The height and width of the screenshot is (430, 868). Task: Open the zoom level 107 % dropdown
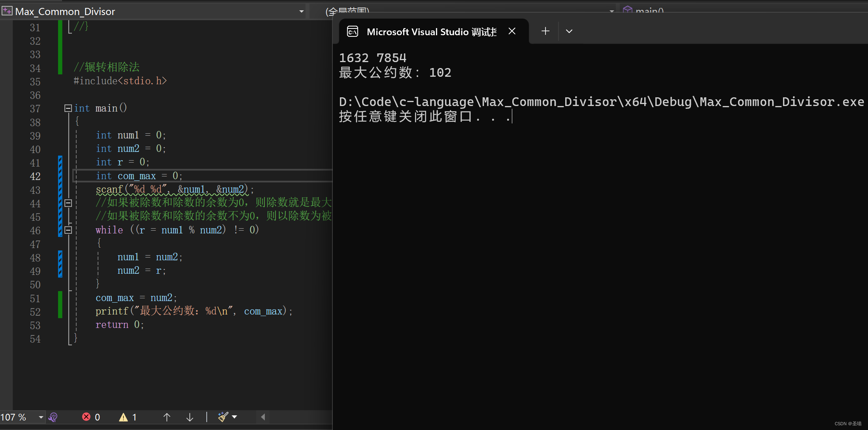tap(41, 417)
